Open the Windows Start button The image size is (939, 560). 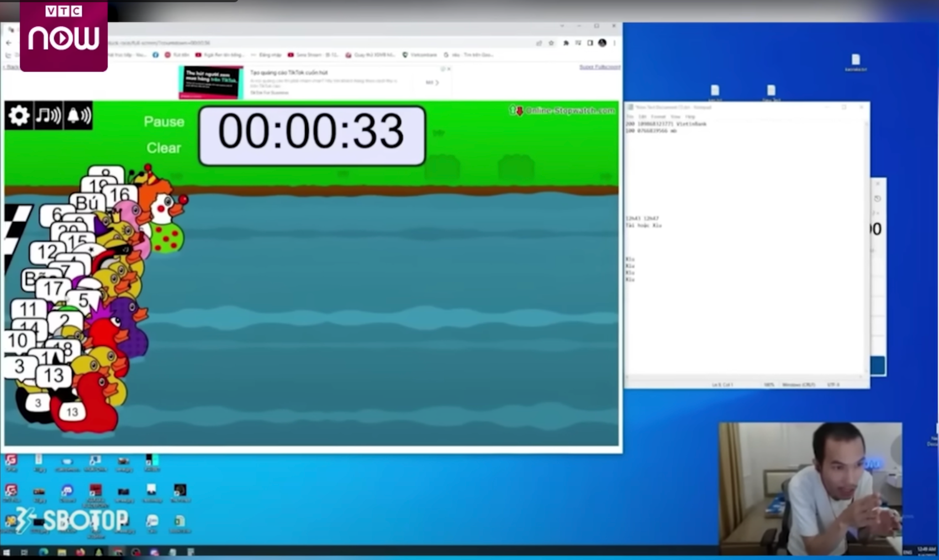7,552
